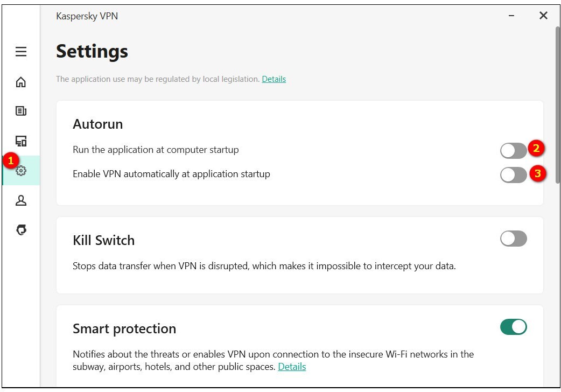Image resolution: width=561 pixels, height=392 pixels.
Task: Click the support headset icon
Action: pyautogui.click(x=21, y=230)
